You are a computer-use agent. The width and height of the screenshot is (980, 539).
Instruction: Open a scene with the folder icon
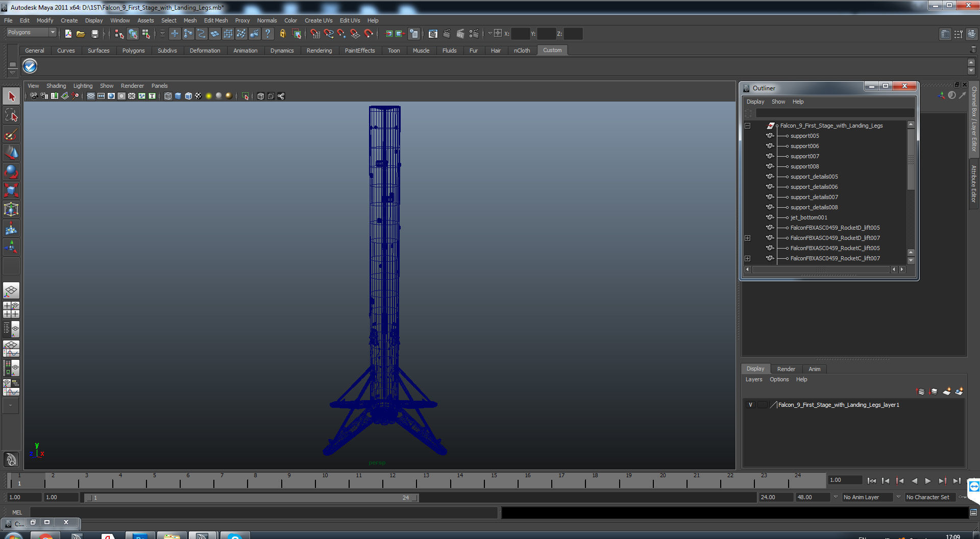coord(81,34)
